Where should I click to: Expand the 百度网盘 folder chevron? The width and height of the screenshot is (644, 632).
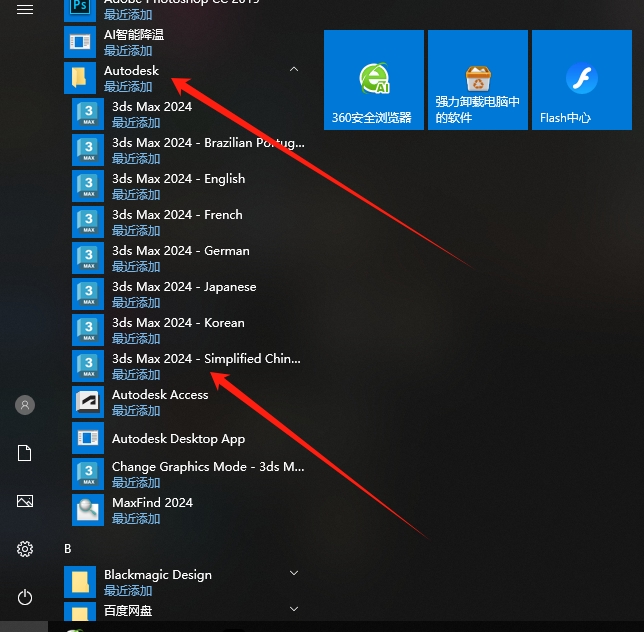coord(293,609)
